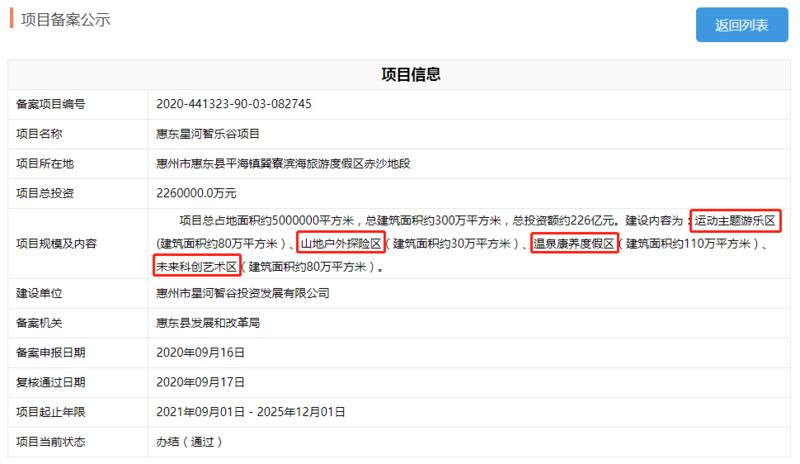Click the company name 惠州市星河智谷投资发展有限公司

[243, 294]
